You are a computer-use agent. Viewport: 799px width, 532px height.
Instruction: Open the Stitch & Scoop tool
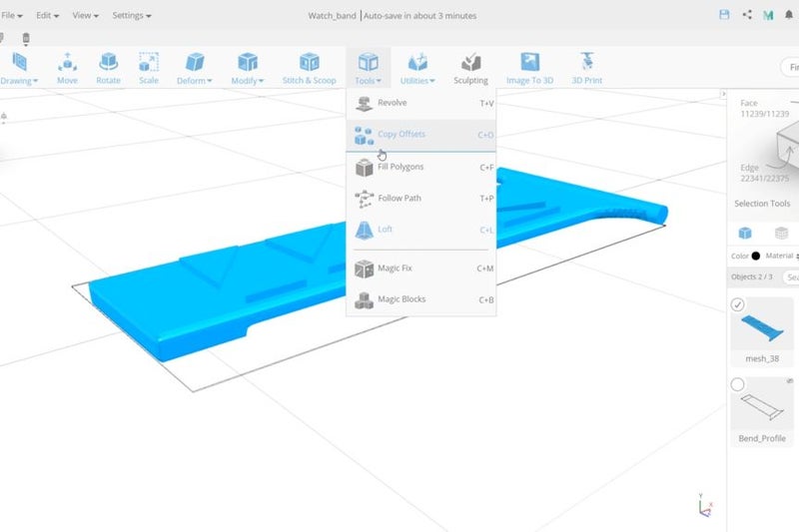[309, 68]
